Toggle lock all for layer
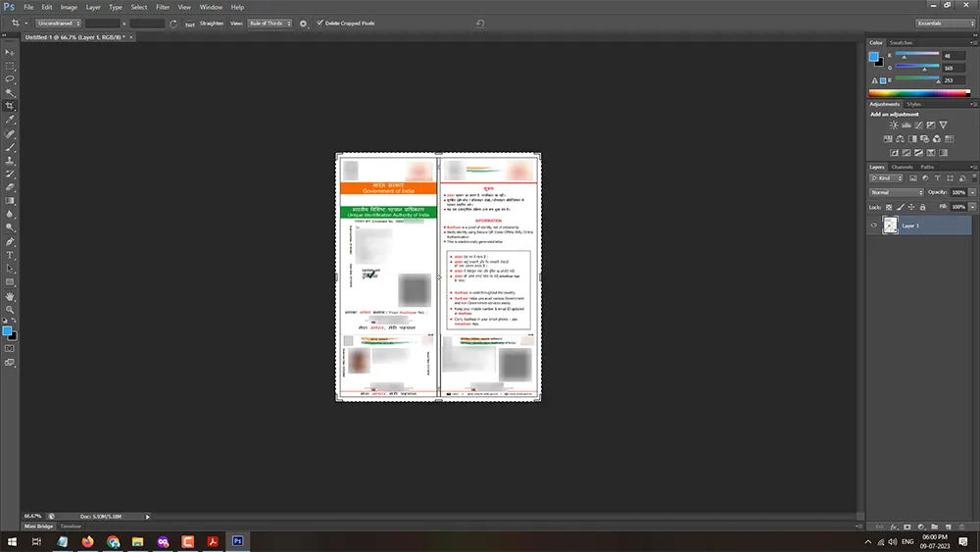 922,207
